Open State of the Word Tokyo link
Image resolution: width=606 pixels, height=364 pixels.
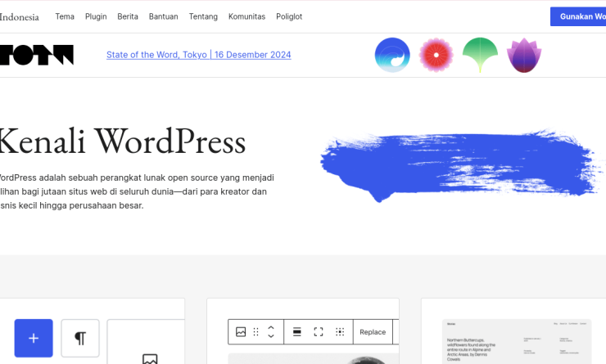coord(199,55)
